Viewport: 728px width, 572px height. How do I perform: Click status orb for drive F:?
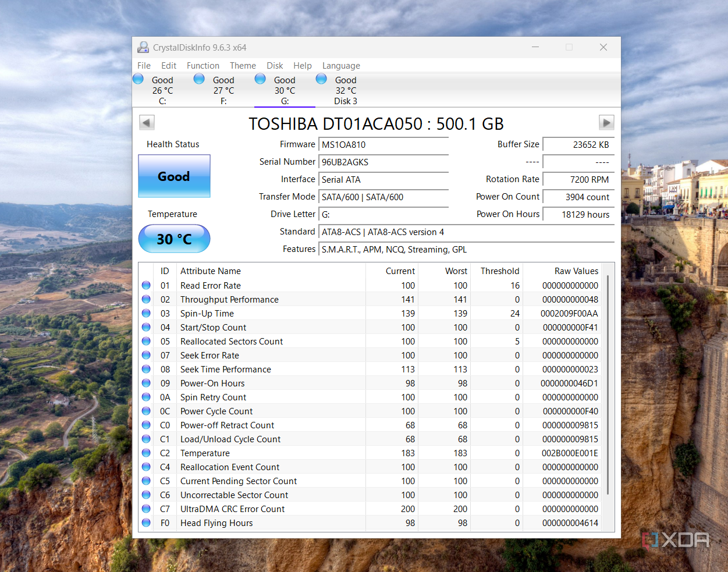tap(199, 79)
